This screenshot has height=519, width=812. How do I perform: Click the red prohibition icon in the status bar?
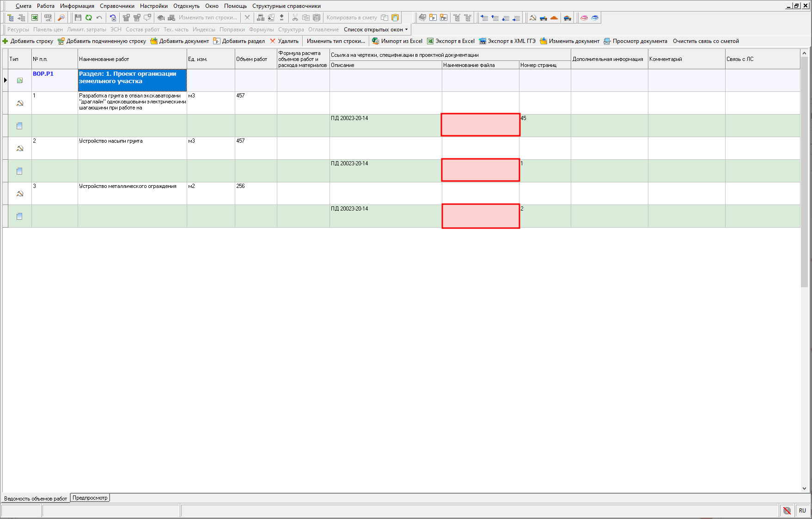coord(787,511)
